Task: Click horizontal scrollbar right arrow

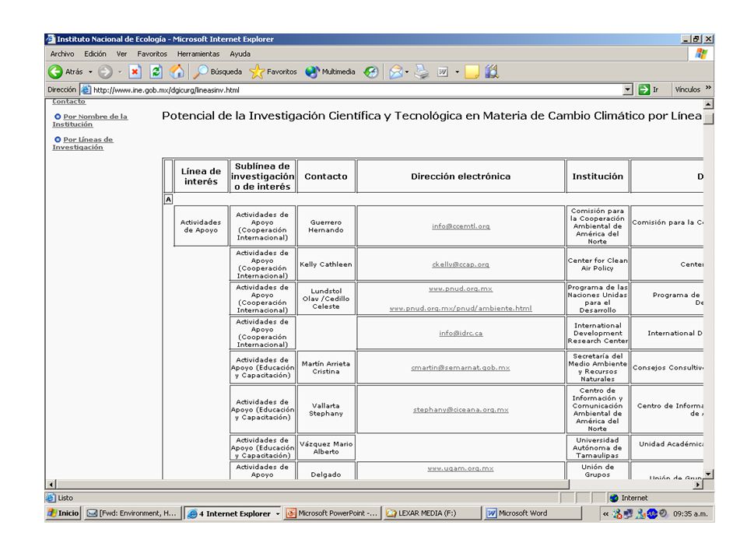Action: [699, 485]
